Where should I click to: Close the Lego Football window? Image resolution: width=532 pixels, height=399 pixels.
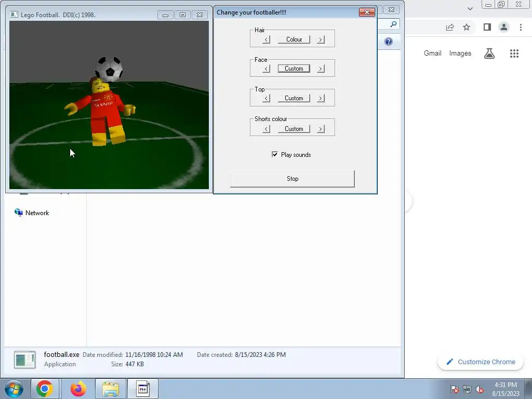(200, 15)
